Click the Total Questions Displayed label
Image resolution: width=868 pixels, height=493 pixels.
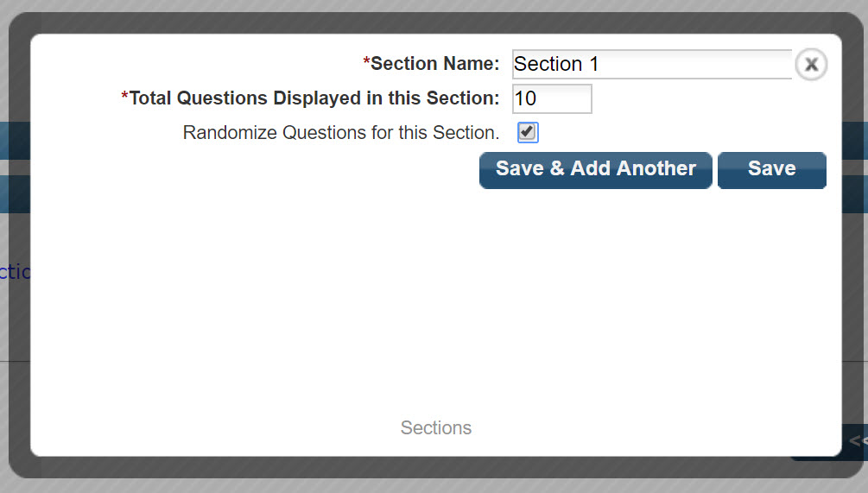[x=314, y=98]
